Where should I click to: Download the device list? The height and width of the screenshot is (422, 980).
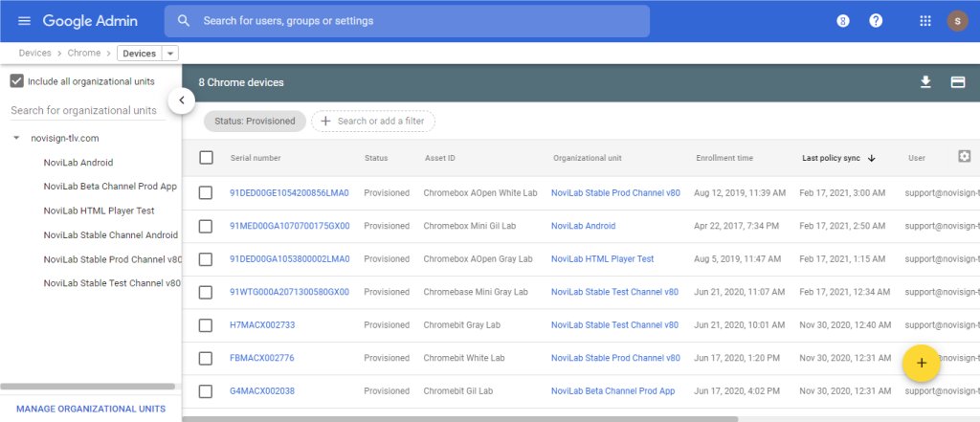[925, 82]
